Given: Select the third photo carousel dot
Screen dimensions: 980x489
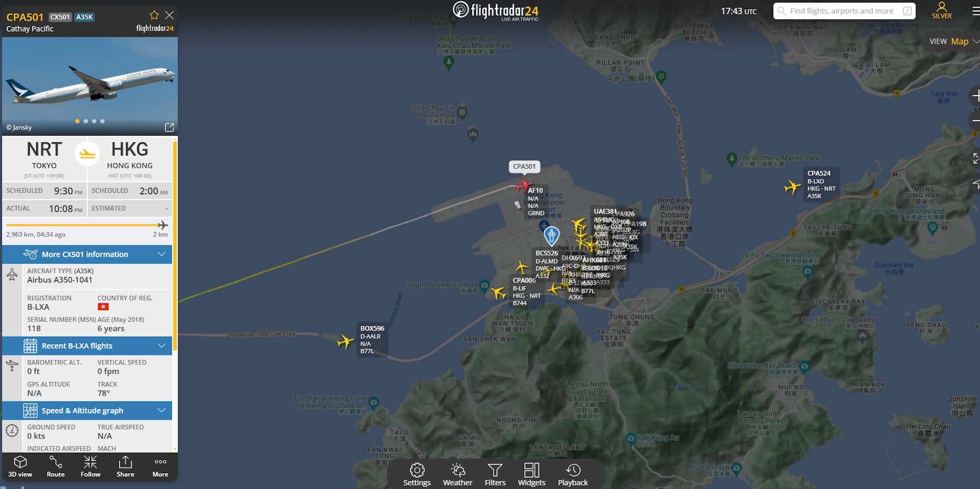Looking at the screenshot, I should click(94, 121).
